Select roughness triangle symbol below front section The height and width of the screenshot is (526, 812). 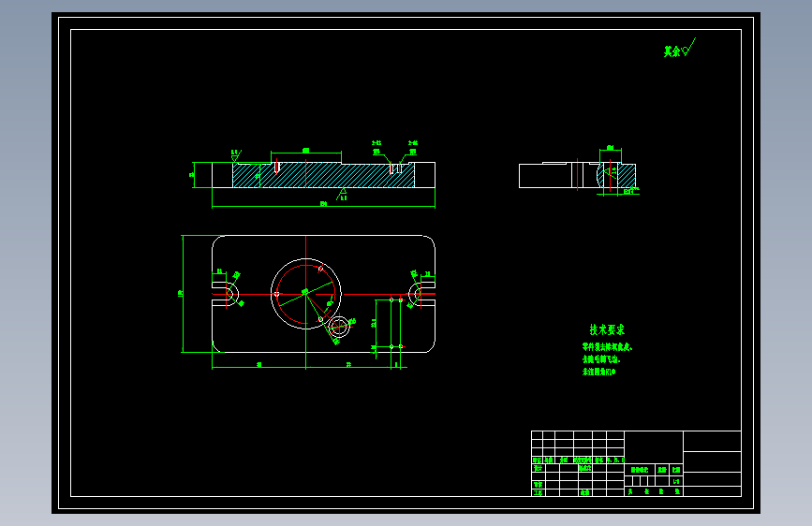[x=342, y=194]
